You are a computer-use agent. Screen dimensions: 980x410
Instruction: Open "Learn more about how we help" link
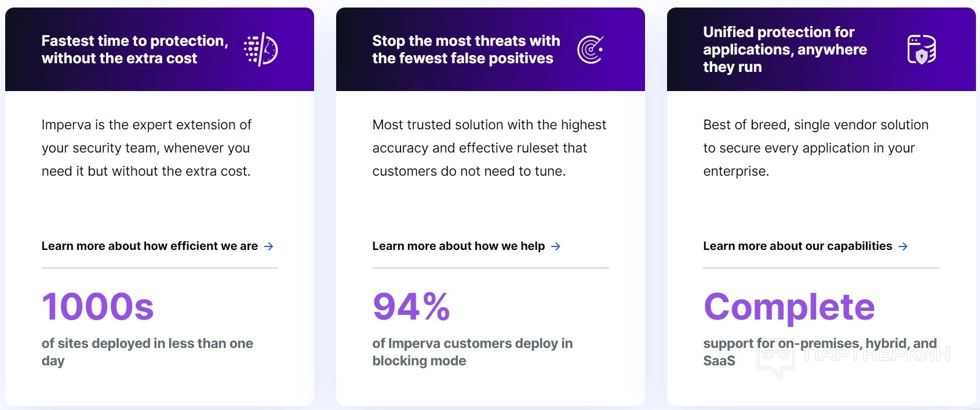point(458,246)
